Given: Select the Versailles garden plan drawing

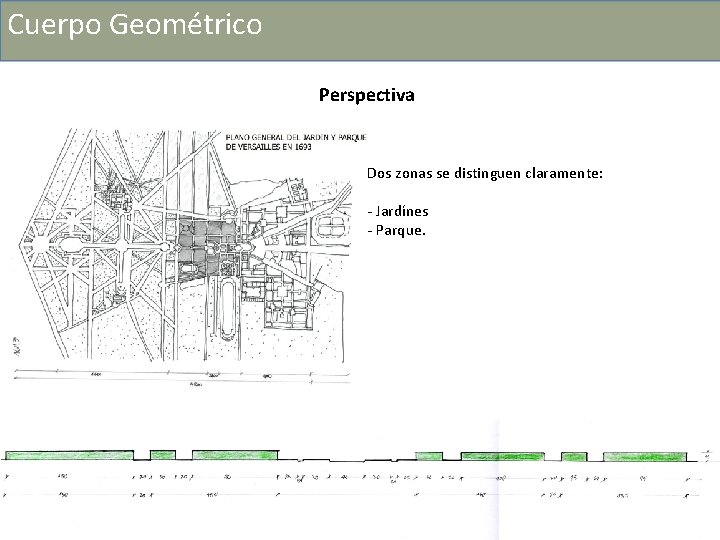Looking at the screenshot, I should coord(186,245).
